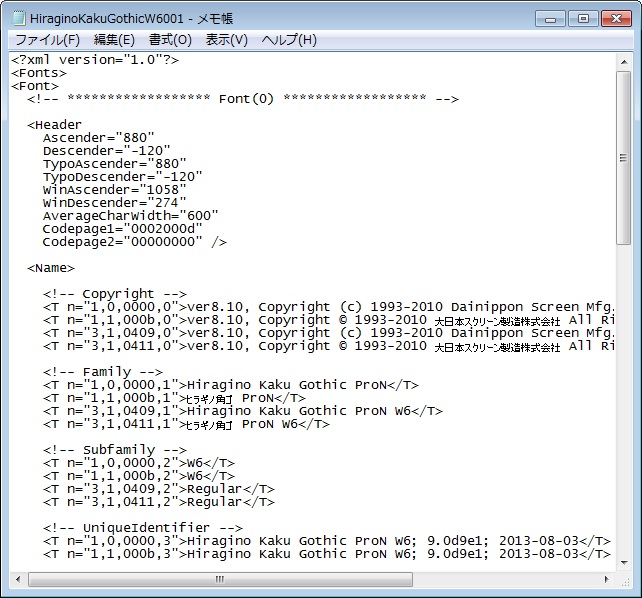
Task: Click the <Font> tag line
Action: coord(35,86)
